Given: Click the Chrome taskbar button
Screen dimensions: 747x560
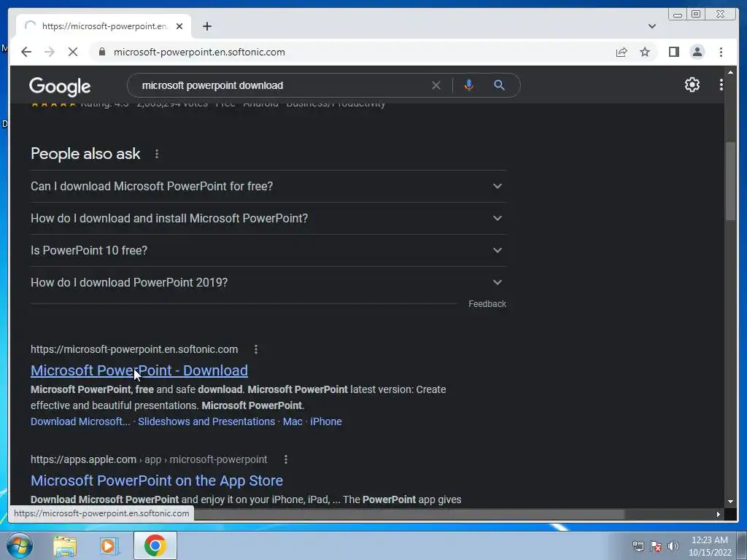Looking at the screenshot, I should 155,545.
